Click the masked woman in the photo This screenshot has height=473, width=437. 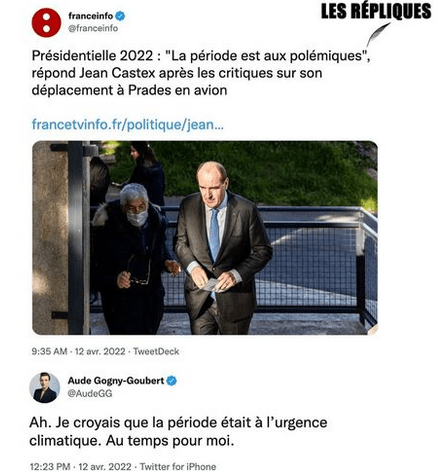pos(133,258)
